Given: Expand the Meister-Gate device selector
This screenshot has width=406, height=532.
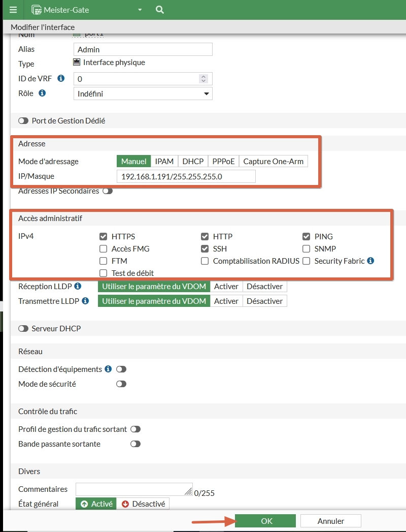Looking at the screenshot, I should (140, 10).
